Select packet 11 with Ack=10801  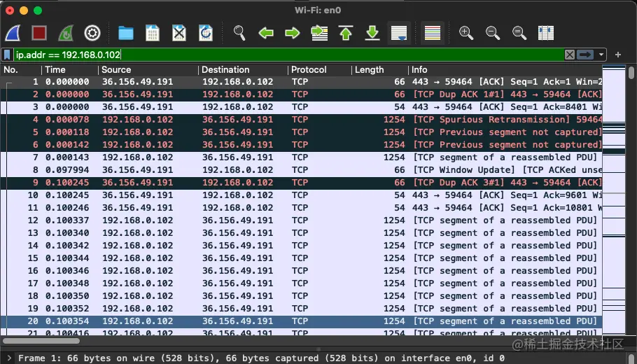(301, 208)
